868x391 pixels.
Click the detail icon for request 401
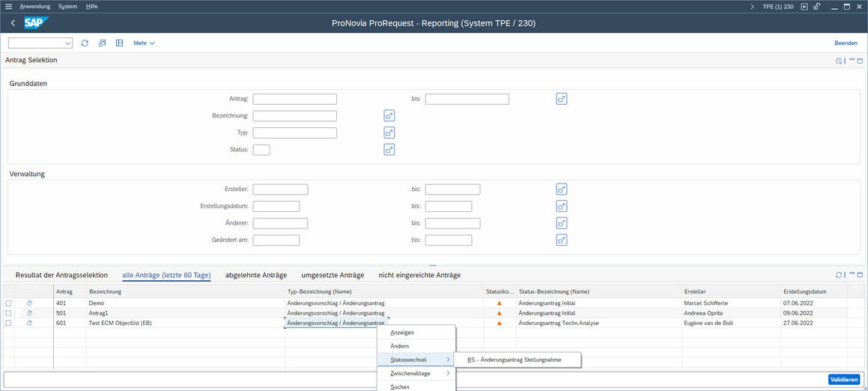tap(30, 303)
